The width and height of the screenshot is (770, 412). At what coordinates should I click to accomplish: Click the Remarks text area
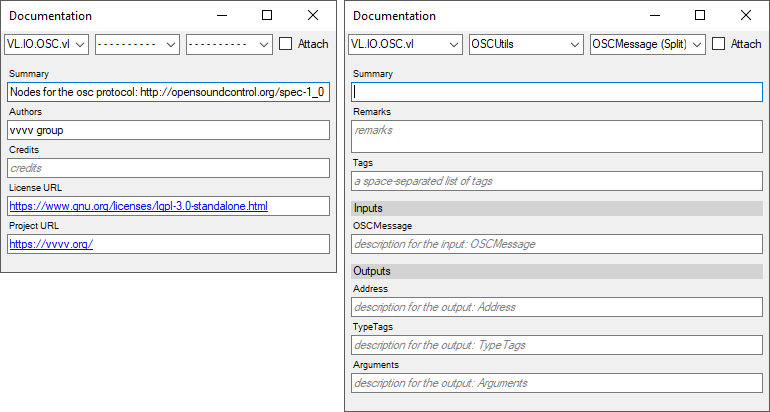[557, 137]
